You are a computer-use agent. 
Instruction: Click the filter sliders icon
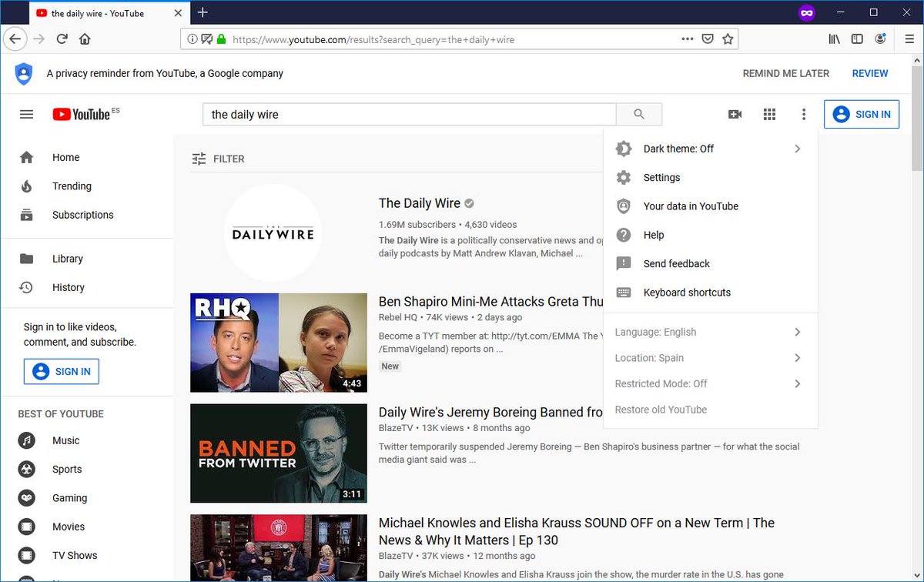pos(199,159)
